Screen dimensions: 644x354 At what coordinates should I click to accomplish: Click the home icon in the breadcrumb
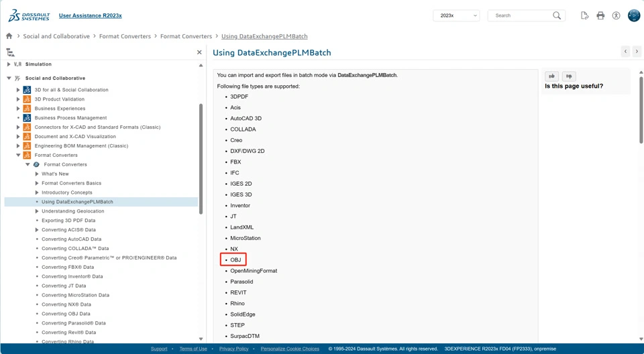pos(9,36)
